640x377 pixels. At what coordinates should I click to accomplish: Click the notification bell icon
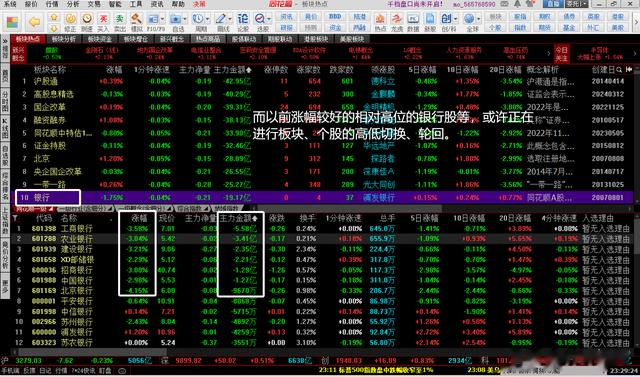tap(518, 4)
